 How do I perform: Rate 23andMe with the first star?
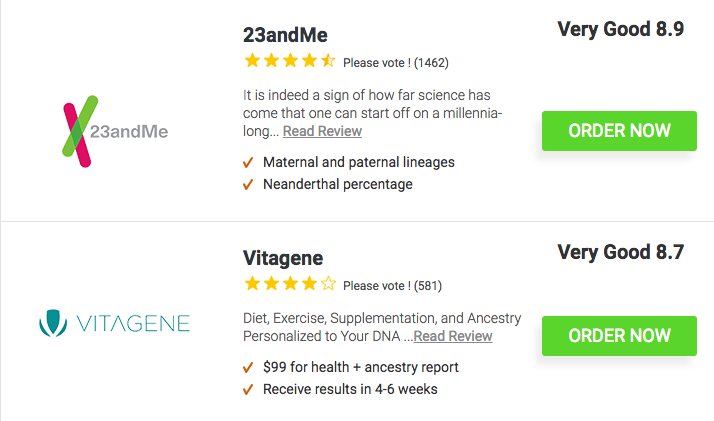point(252,61)
